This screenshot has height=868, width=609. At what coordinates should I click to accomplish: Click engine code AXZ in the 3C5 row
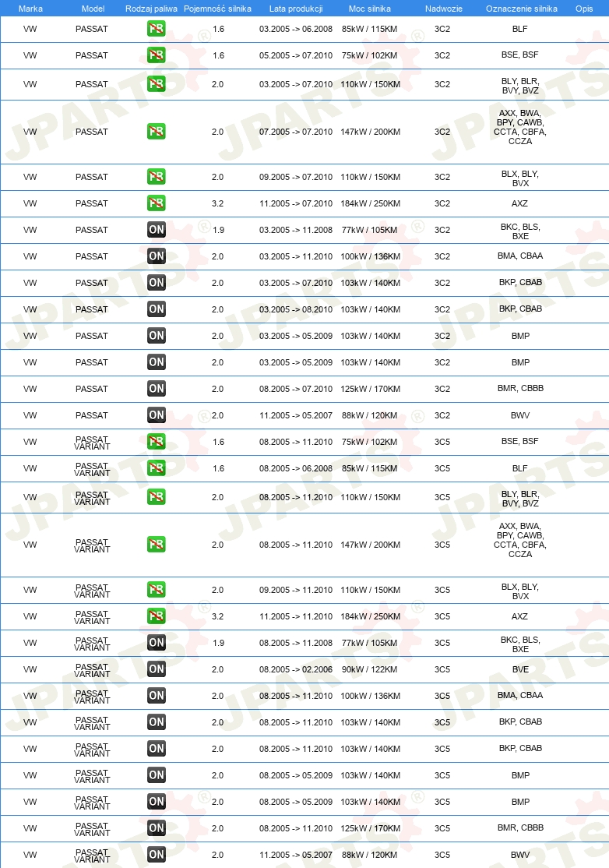coord(520,616)
